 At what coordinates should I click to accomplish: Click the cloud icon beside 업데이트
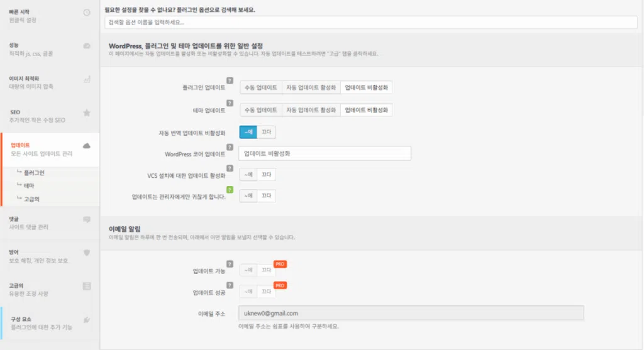click(87, 146)
